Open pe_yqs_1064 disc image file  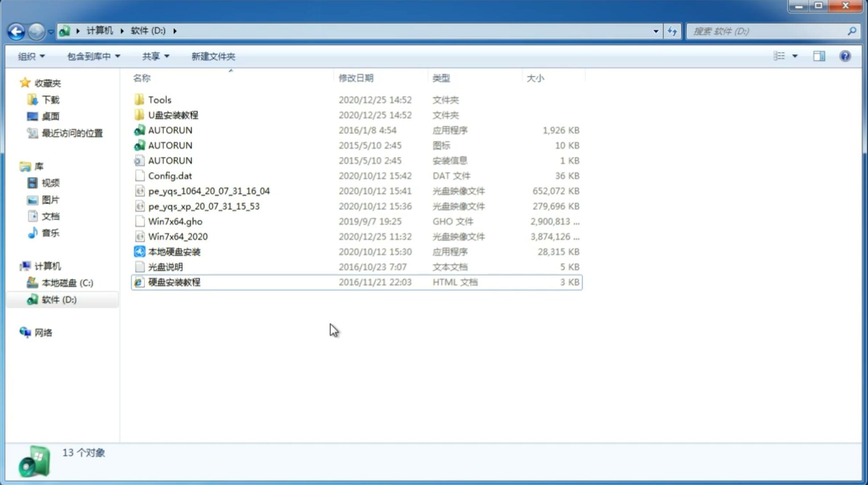tap(209, 191)
